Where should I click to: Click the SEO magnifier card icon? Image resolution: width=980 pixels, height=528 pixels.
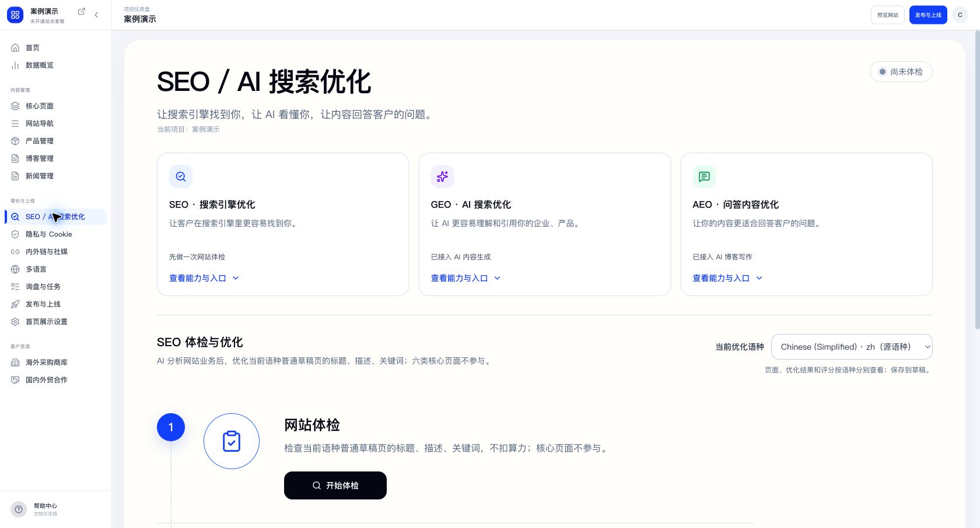pos(181,177)
